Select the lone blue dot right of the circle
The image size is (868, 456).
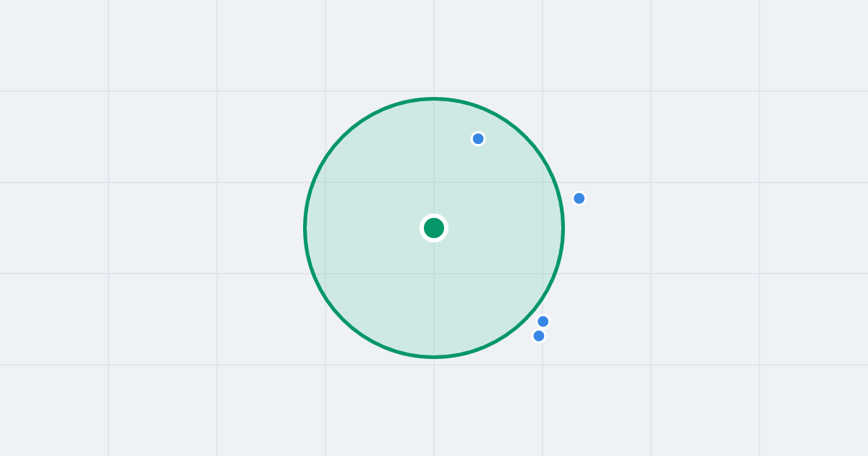pyautogui.click(x=579, y=198)
